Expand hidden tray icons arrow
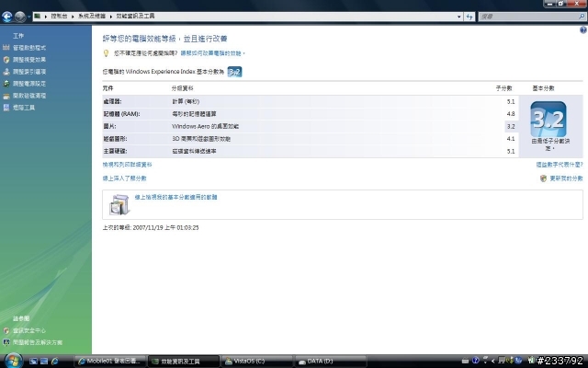Screen dimensions: 588x368 [x=493, y=362]
